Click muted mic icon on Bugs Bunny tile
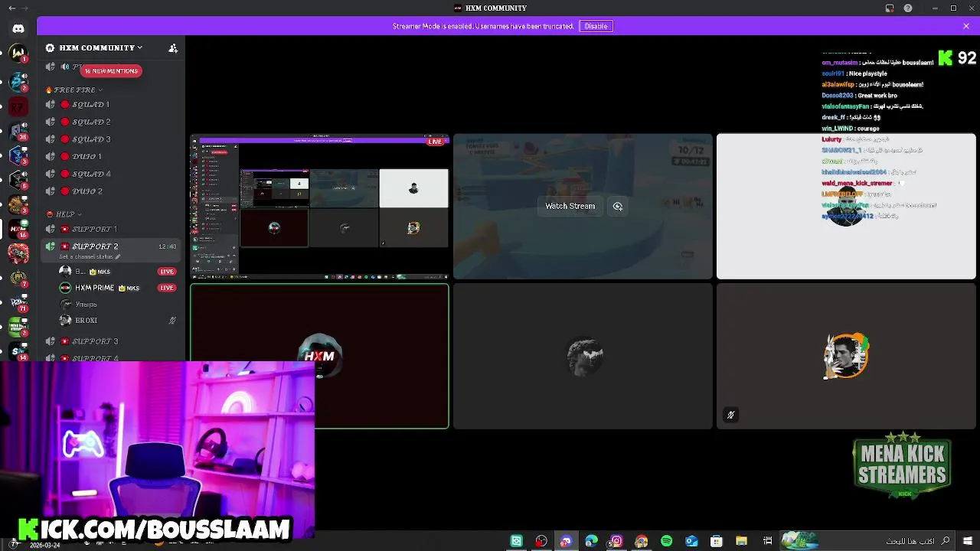 pyautogui.click(x=730, y=415)
